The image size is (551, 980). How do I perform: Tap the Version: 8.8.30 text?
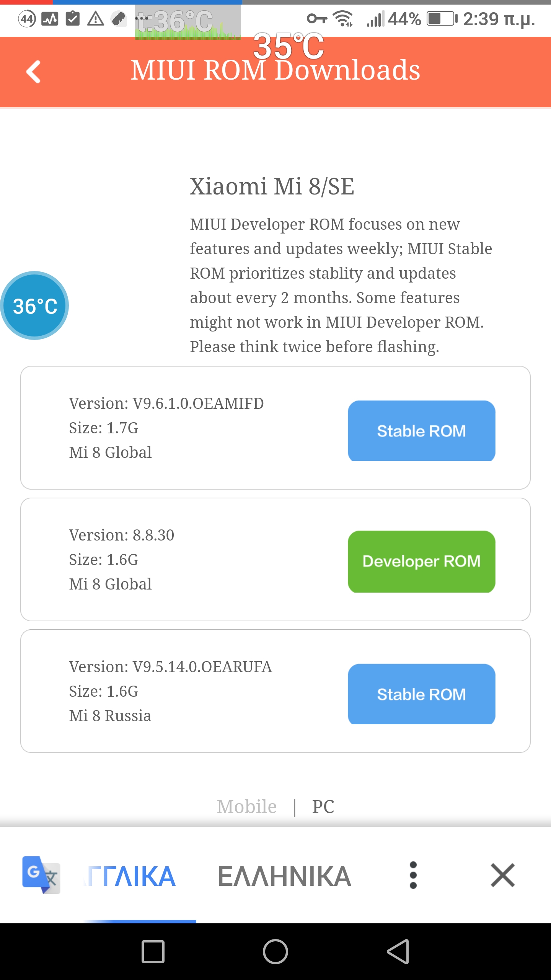122,535
